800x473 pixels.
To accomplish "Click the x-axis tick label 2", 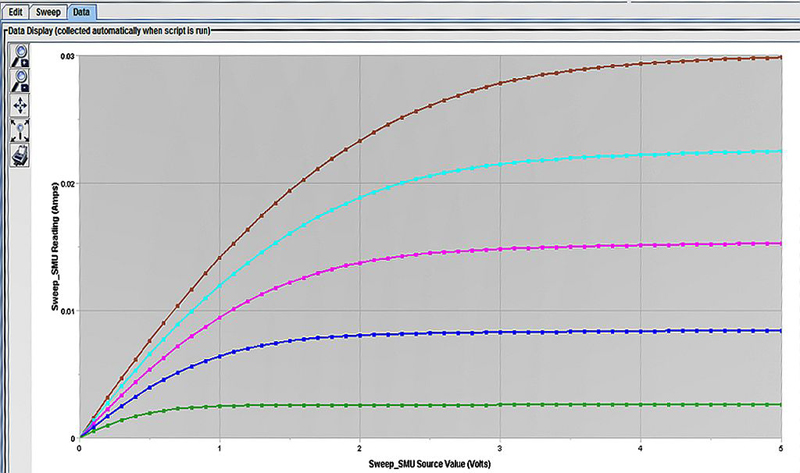I will click(360, 448).
